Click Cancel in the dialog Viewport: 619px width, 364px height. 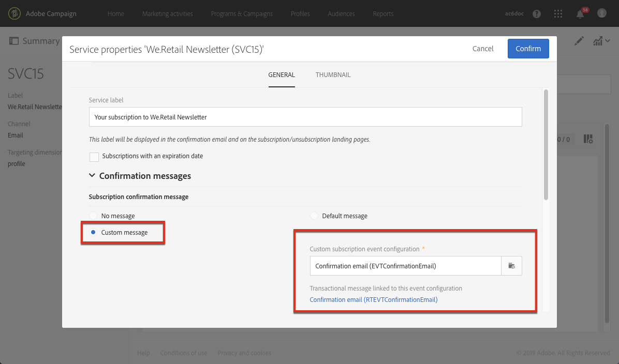click(483, 49)
